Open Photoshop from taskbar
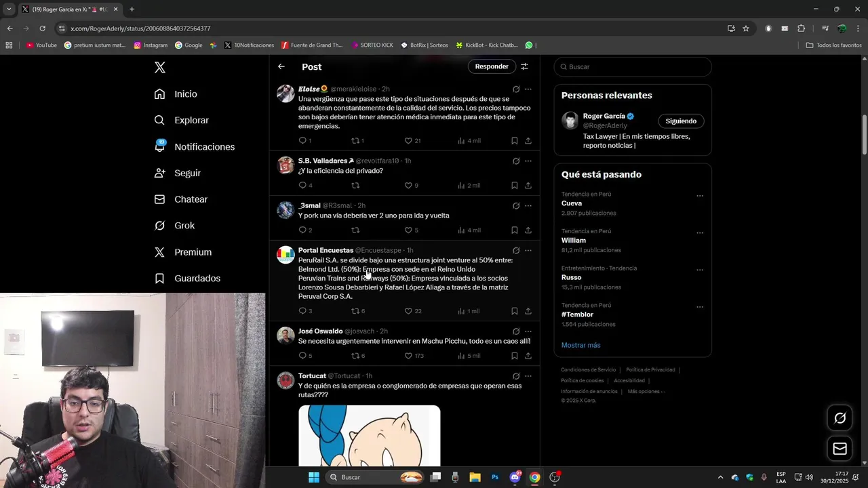This screenshot has height=488, width=868. coord(495,477)
